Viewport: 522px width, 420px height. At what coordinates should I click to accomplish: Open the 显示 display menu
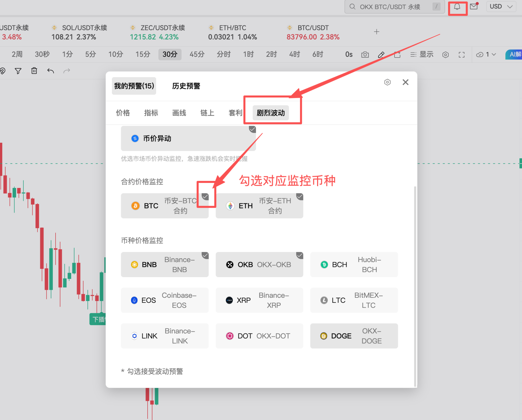click(x=422, y=55)
